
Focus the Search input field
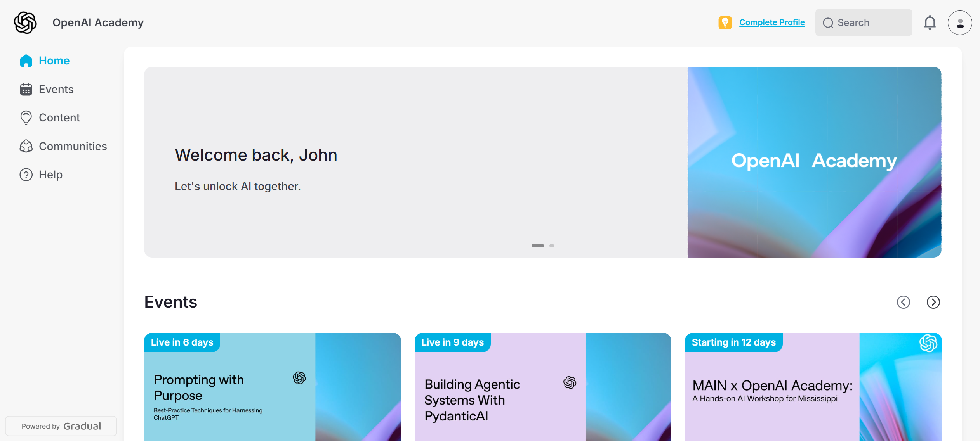coord(864,23)
